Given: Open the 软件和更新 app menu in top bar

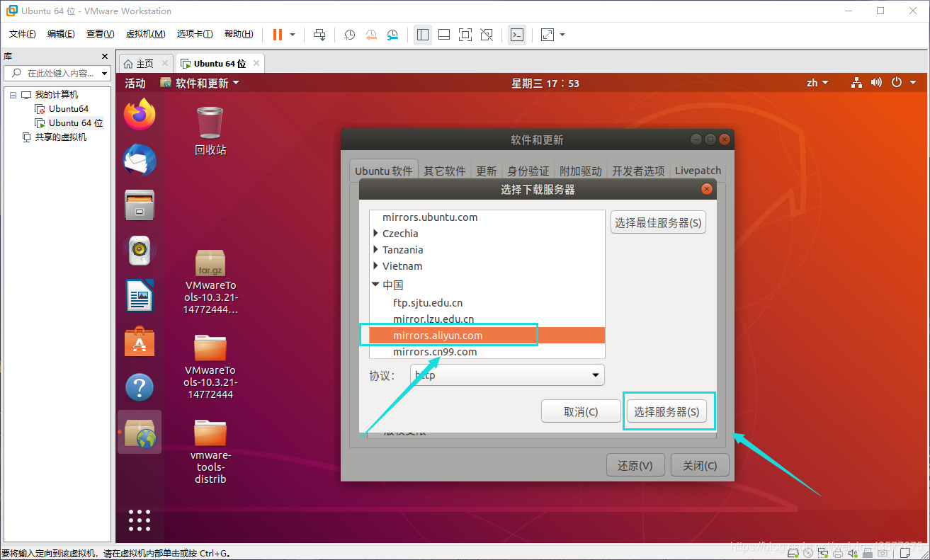Looking at the screenshot, I should (200, 83).
